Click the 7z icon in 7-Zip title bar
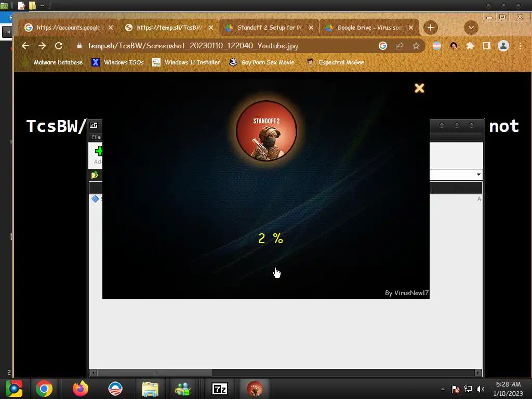 coord(94,125)
